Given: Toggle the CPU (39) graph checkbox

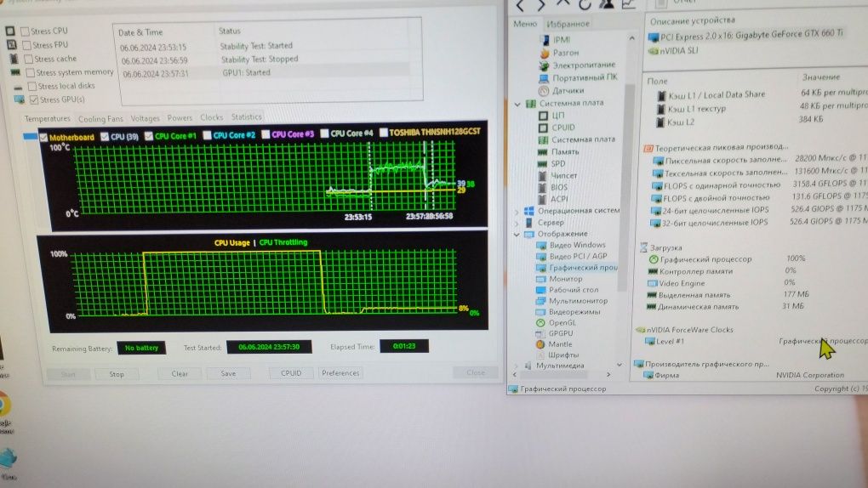Looking at the screenshot, I should [105, 136].
